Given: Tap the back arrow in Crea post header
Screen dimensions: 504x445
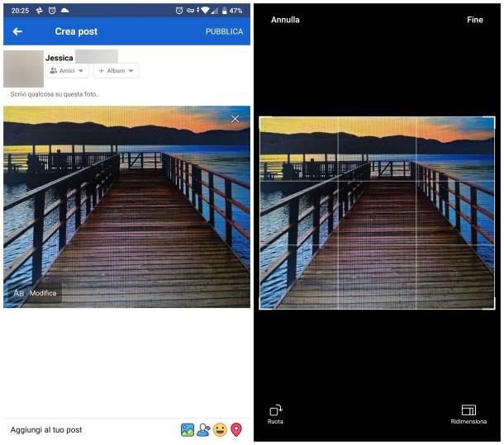Looking at the screenshot, I should (x=17, y=31).
